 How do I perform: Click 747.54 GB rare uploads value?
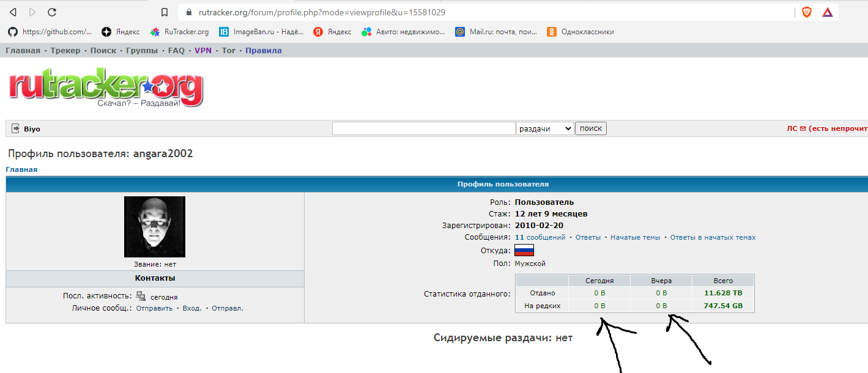click(723, 306)
